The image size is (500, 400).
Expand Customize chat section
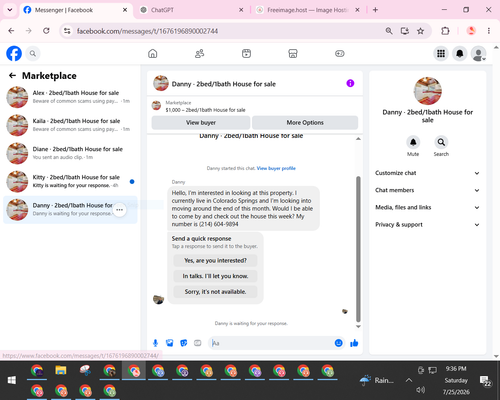(427, 173)
